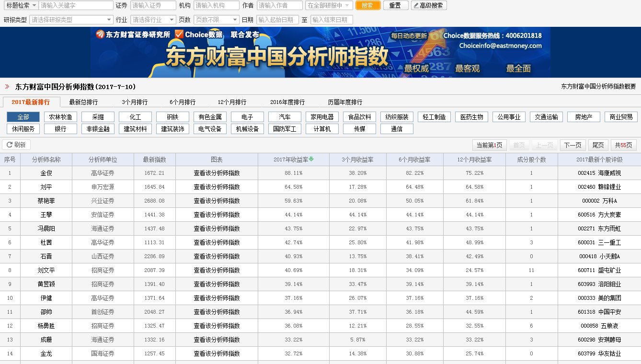
Task: Open 东方财富中国分析师指数概要 link
Action: tap(598, 87)
